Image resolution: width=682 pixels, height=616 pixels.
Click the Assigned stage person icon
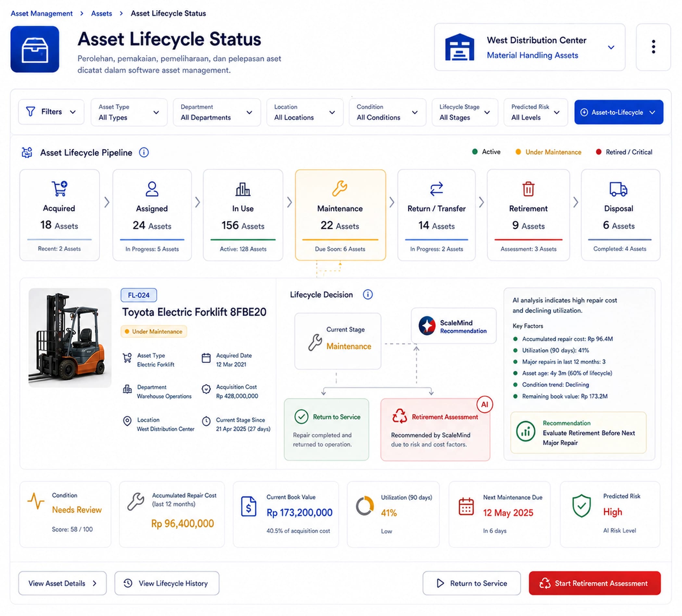[152, 189]
